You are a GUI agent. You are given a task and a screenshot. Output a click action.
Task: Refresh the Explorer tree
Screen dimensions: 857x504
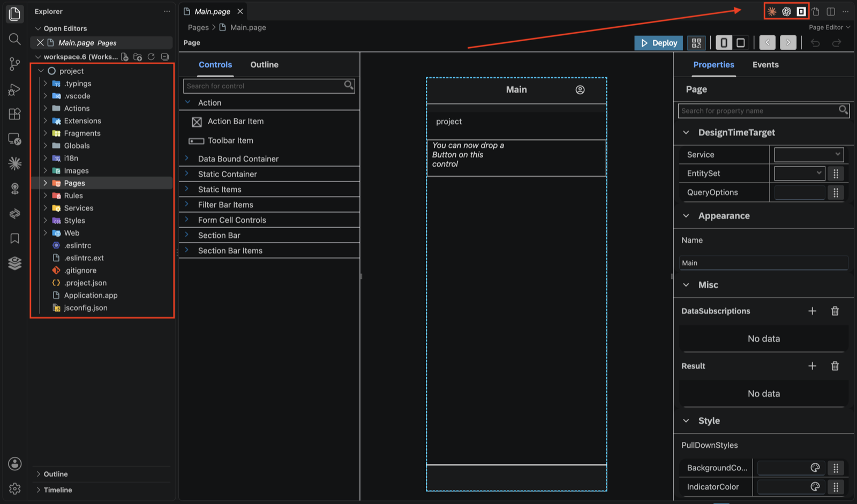coord(151,57)
